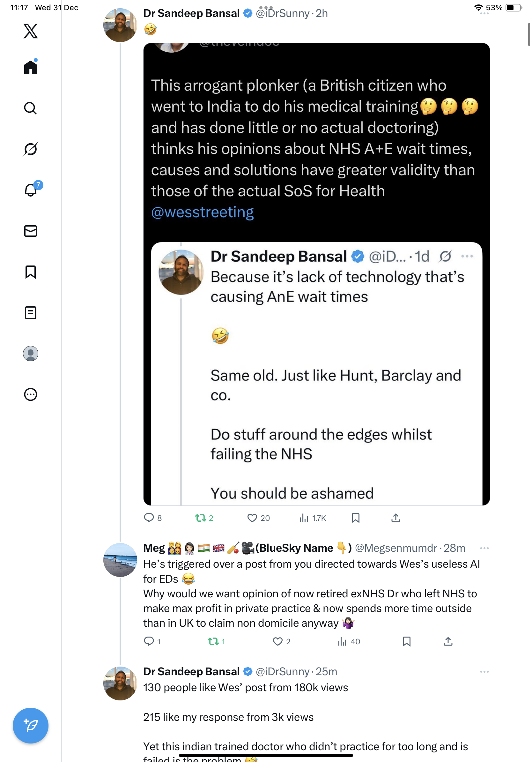This screenshot has height=762, width=532.
Task: Open more options on Meg's reply
Action: coord(484,548)
